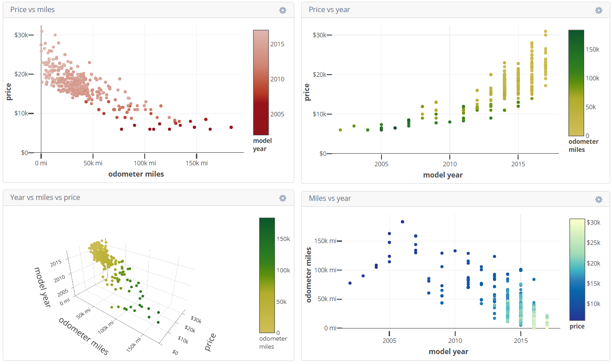
Task: Click the red model year colorbar in Price vs miles
Action: pyautogui.click(x=261, y=83)
